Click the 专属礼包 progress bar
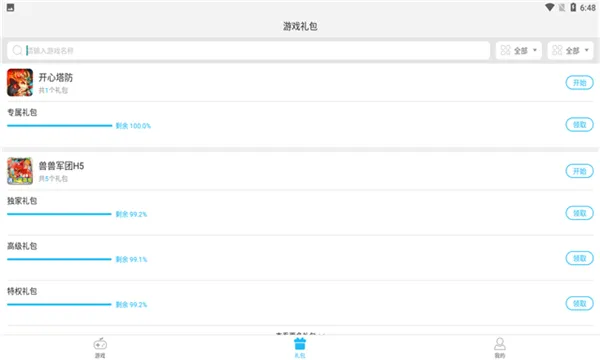 coord(59,125)
